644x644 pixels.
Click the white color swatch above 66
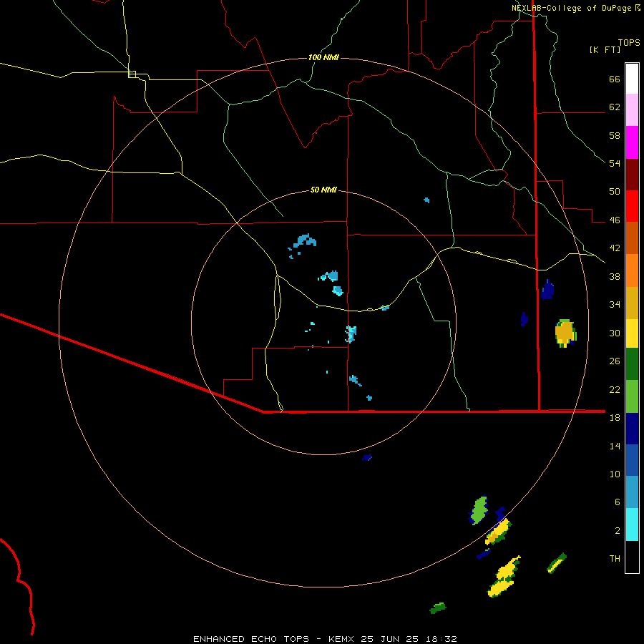632,79
